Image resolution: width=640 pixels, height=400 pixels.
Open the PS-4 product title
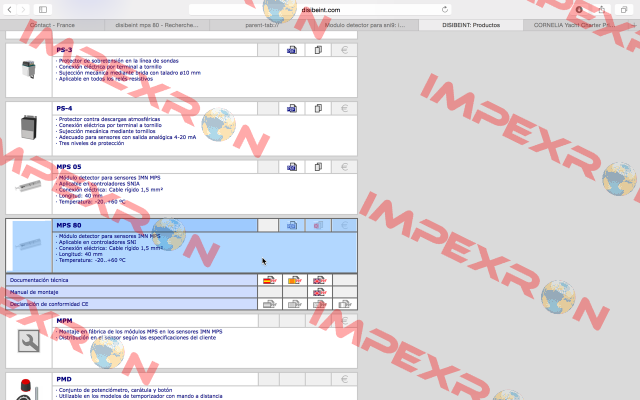pos(64,108)
